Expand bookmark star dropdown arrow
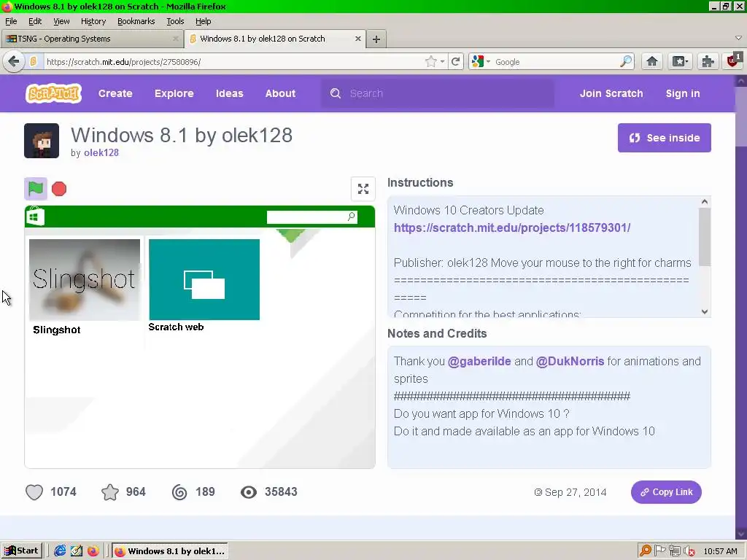Screen dimensions: 747x560 443,62
